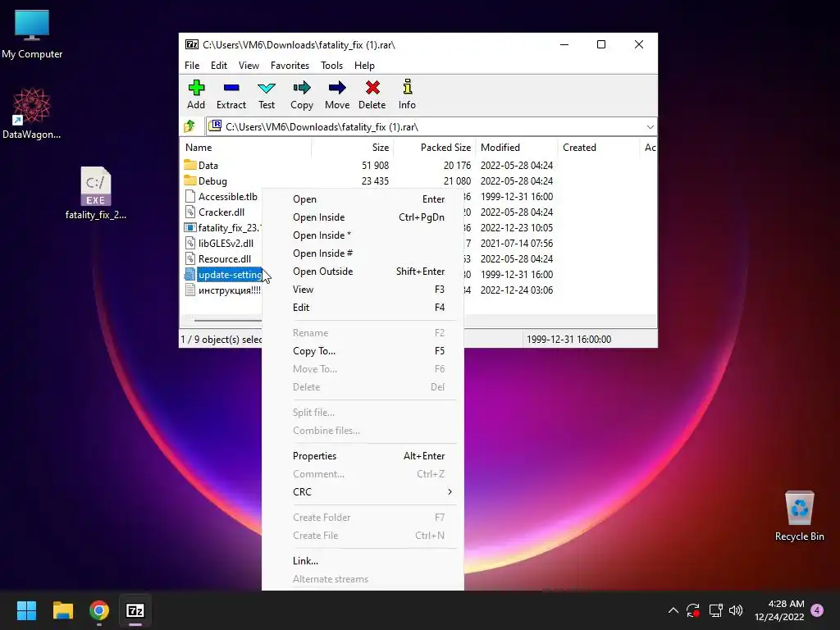The height and width of the screenshot is (630, 840).
Task: Open the File menu
Action: [192, 66]
